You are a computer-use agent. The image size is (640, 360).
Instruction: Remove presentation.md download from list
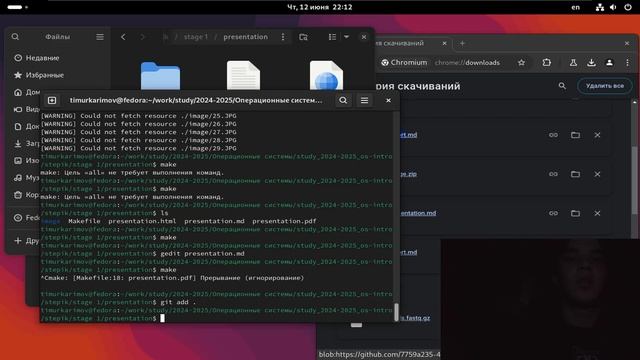click(x=597, y=213)
